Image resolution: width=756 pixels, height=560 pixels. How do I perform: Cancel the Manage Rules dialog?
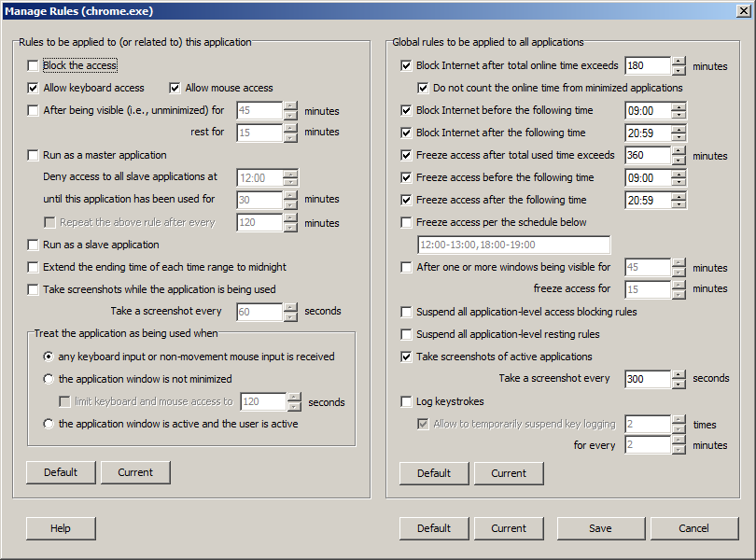(x=694, y=528)
